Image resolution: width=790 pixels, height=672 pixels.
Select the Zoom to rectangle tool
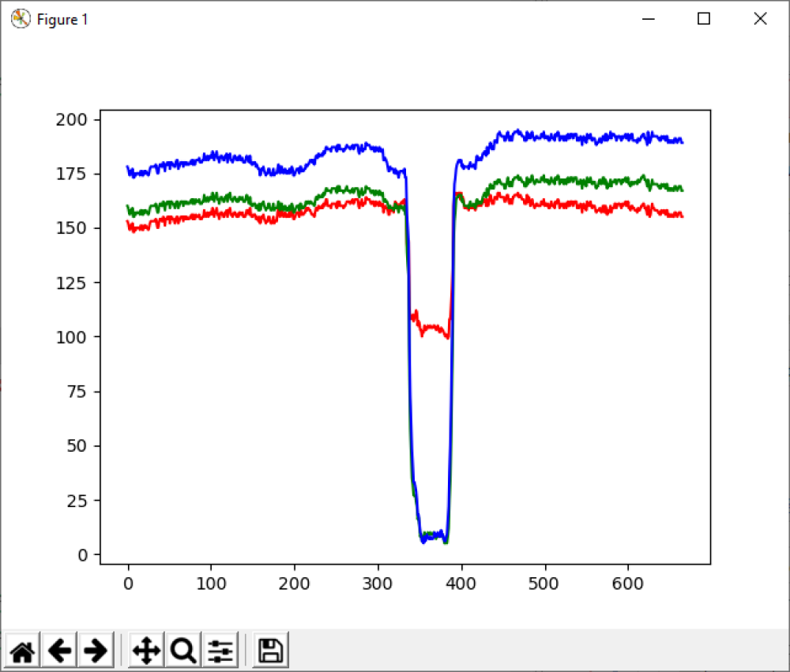click(183, 651)
